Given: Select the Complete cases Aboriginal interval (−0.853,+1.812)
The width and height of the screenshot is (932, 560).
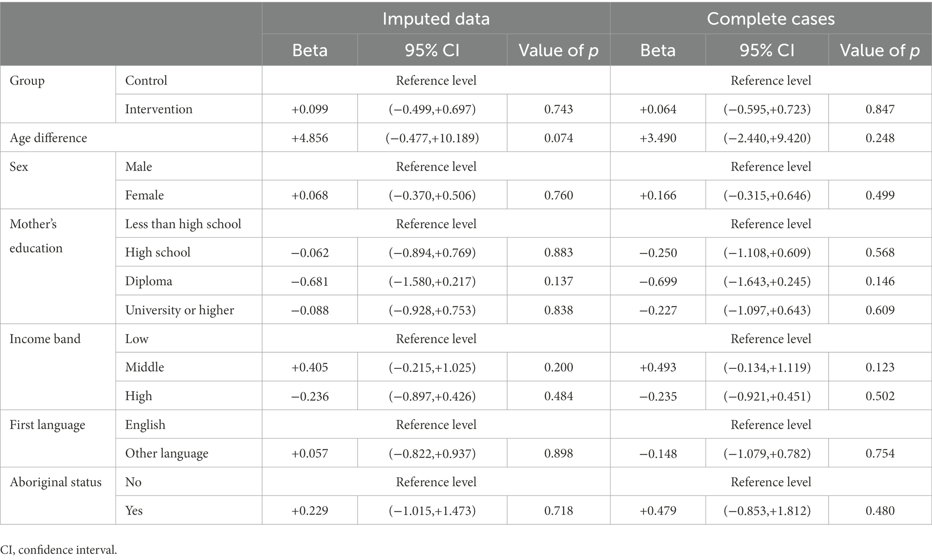Looking at the screenshot, I should point(767,510).
